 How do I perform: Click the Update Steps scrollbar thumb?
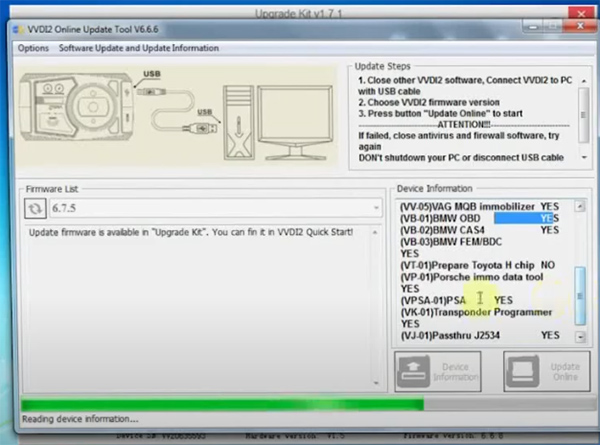coord(583,115)
